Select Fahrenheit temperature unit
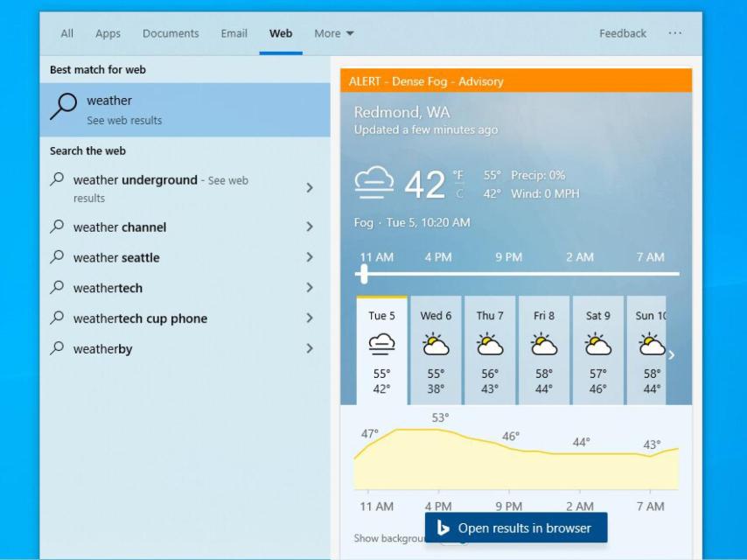 pos(457,175)
